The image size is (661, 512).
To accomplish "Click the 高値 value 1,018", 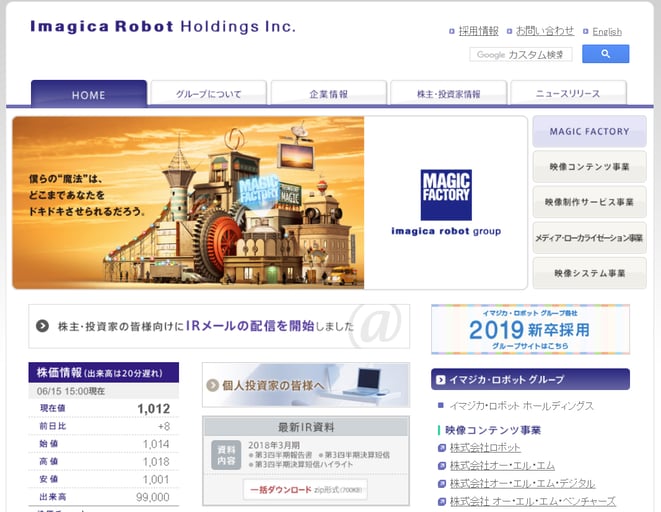I will tap(156, 461).
